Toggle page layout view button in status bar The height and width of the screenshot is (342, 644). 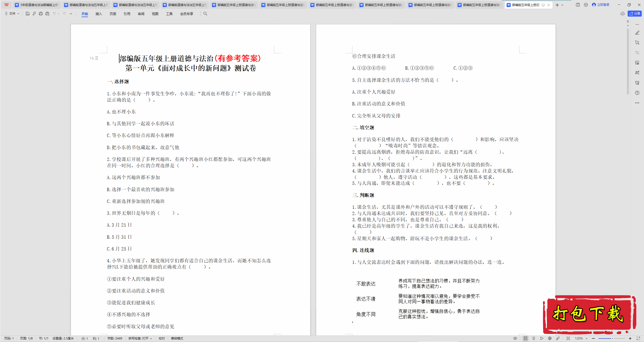tap(526, 338)
